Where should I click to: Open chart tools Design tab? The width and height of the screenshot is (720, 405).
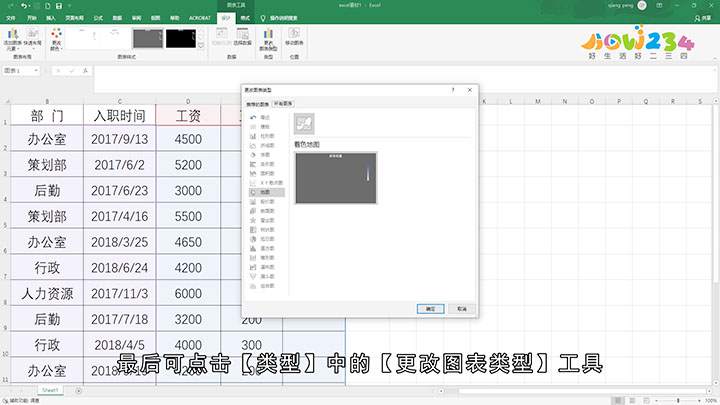pyautogui.click(x=226, y=18)
